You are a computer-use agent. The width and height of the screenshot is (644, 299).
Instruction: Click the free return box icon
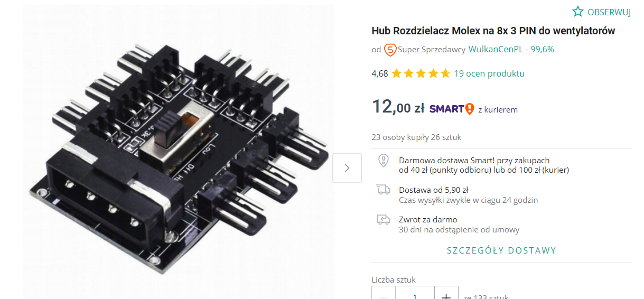point(384,219)
